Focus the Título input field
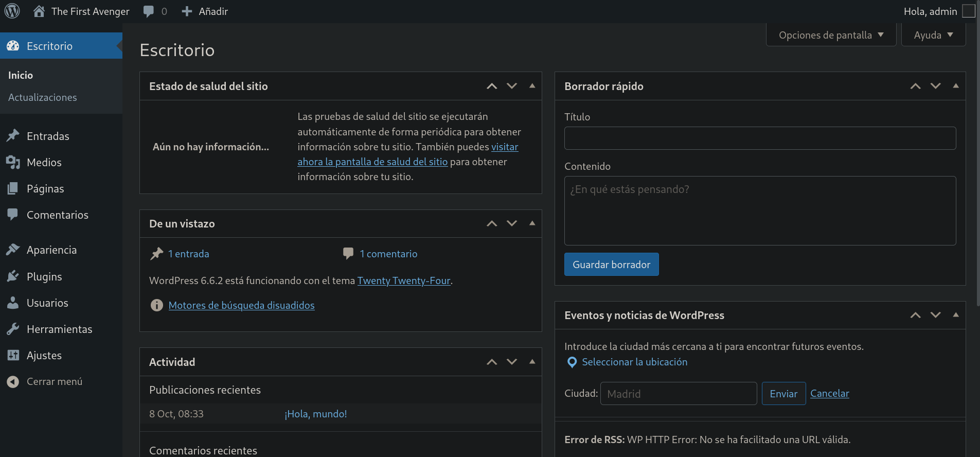980x457 pixels. (x=760, y=138)
